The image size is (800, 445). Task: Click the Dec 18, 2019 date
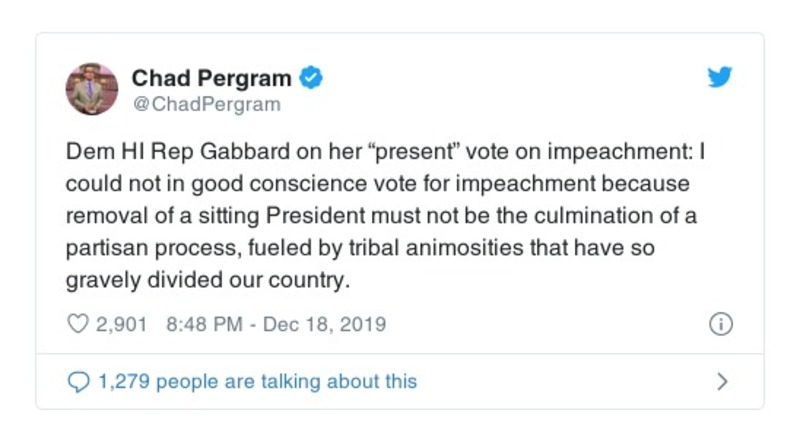324,324
